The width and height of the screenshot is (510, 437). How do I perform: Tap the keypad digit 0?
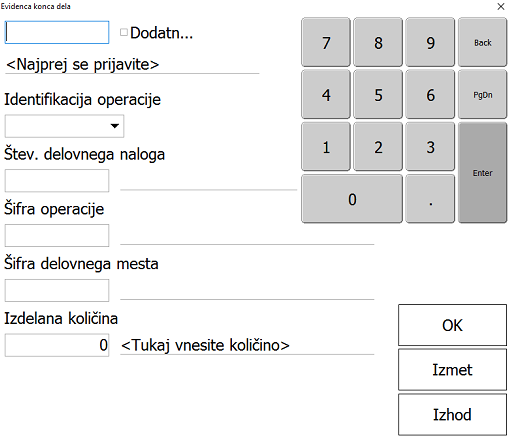tap(352, 199)
